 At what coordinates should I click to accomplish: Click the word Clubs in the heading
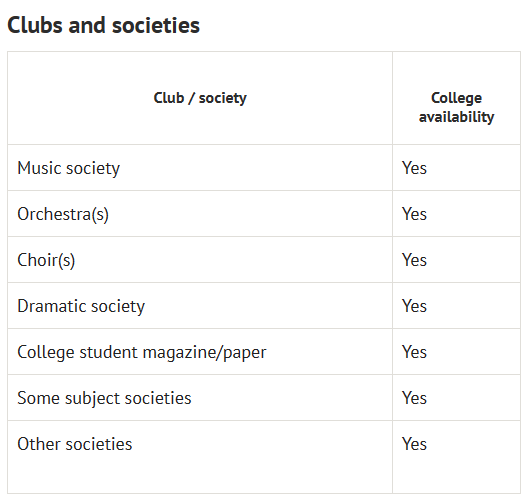(35, 25)
